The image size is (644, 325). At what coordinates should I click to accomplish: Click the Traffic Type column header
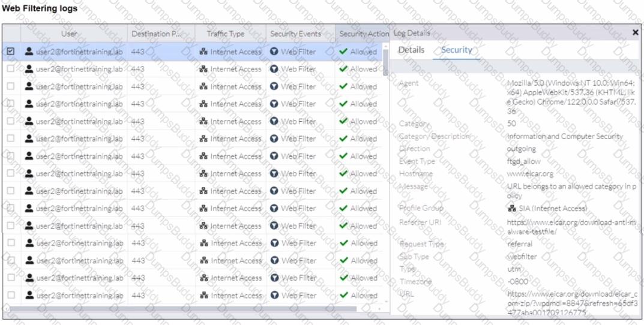[x=226, y=34]
